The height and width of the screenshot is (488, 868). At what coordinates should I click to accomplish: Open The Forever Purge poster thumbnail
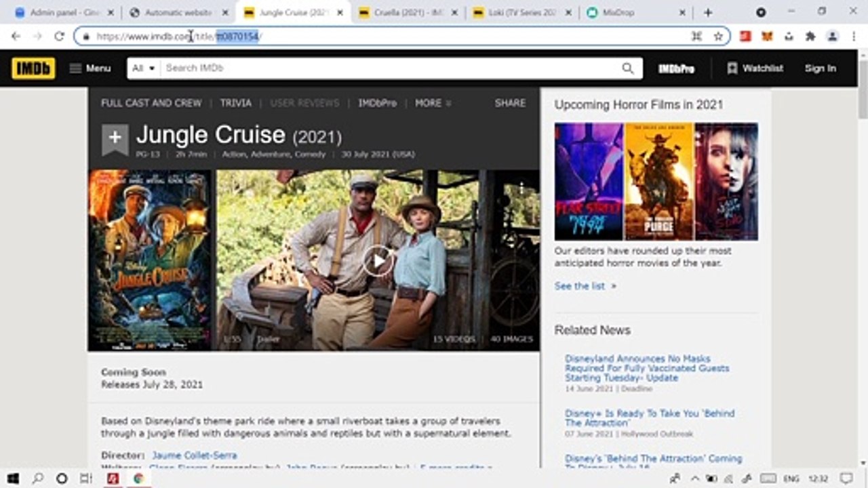[658, 182]
